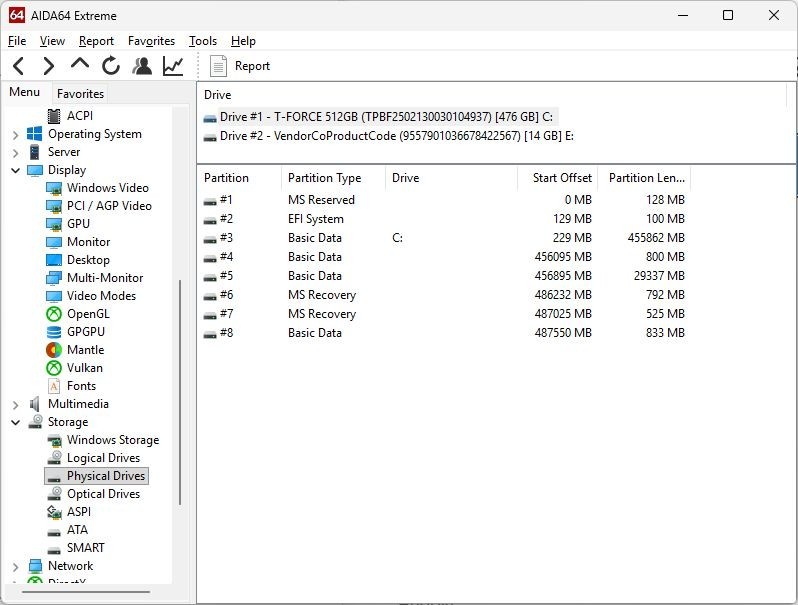Sort by the Partition column header
798x605 pixels.
pyautogui.click(x=239, y=178)
